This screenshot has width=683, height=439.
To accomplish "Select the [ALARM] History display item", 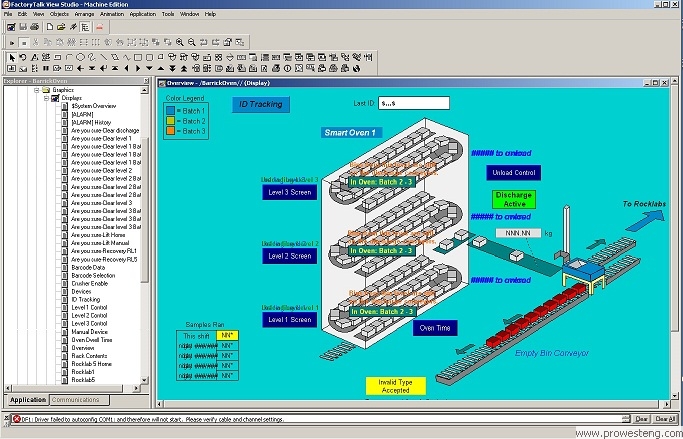I will 91,122.
